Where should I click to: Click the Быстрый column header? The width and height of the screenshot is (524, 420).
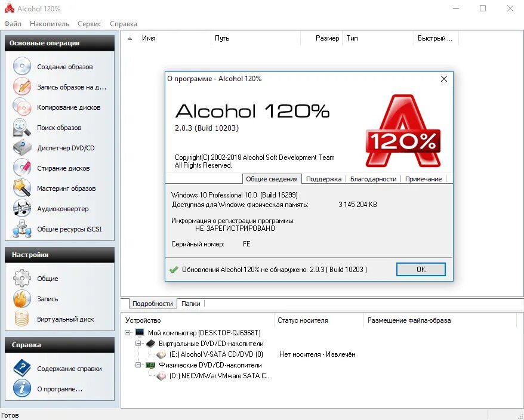point(436,38)
